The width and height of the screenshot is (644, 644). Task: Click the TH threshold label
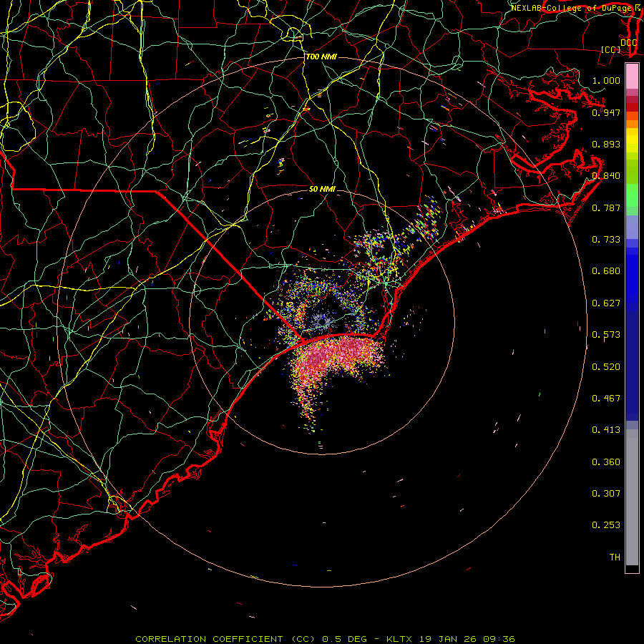(x=615, y=557)
